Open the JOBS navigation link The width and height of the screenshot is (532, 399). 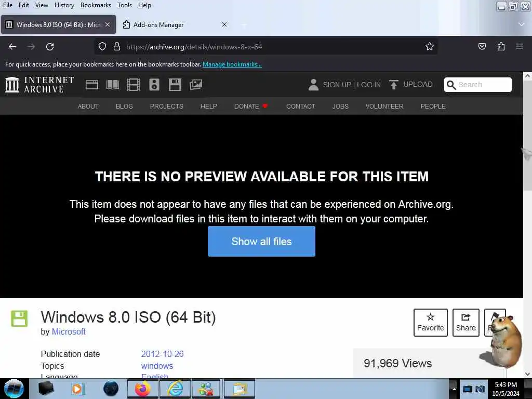(x=340, y=106)
